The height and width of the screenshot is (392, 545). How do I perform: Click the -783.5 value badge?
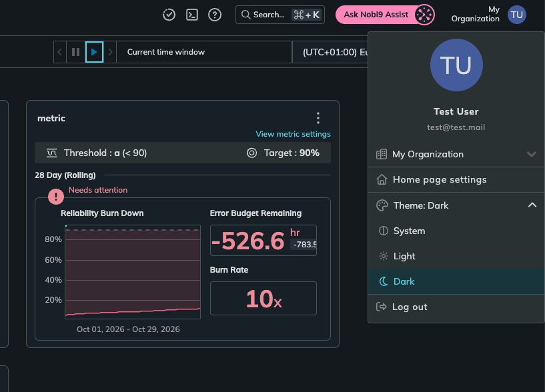(x=304, y=244)
